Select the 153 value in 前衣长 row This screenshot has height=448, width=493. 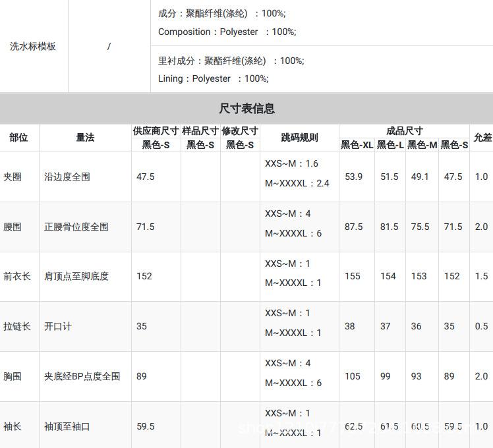419,276
